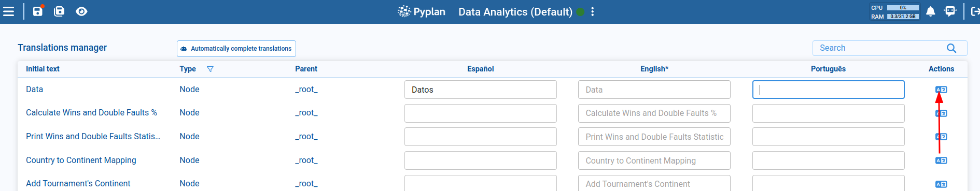Click the Add Tournament's Continent entry

click(78, 183)
